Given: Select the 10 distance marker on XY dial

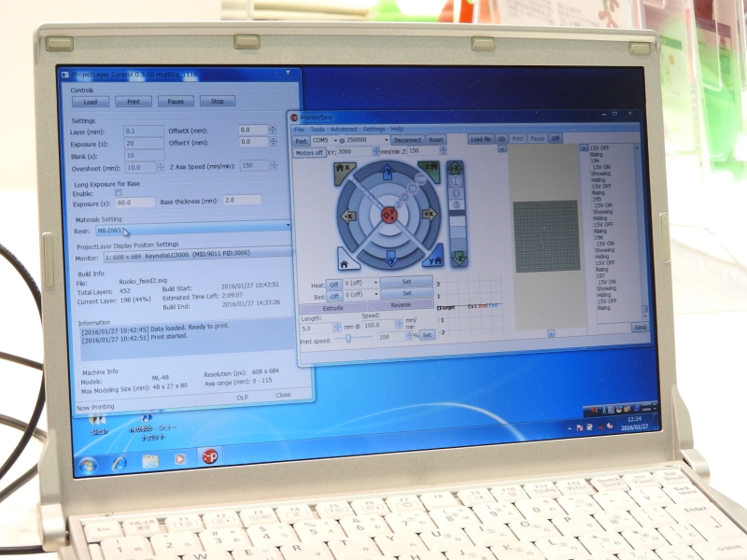Looking at the screenshot, I should click(x=412, y=189).
